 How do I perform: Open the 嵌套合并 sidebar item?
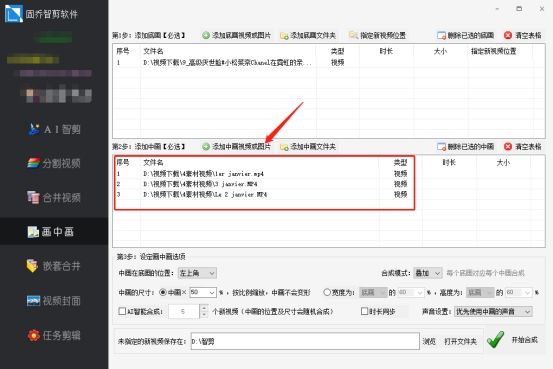(54, 266)
